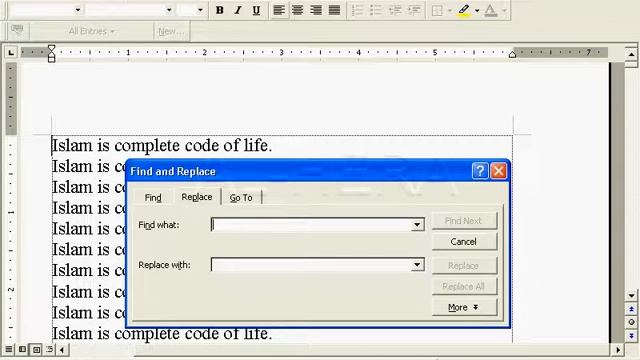Click the first line indent marker
Viewport: 640px width, 360px height.
pos(51,49)
